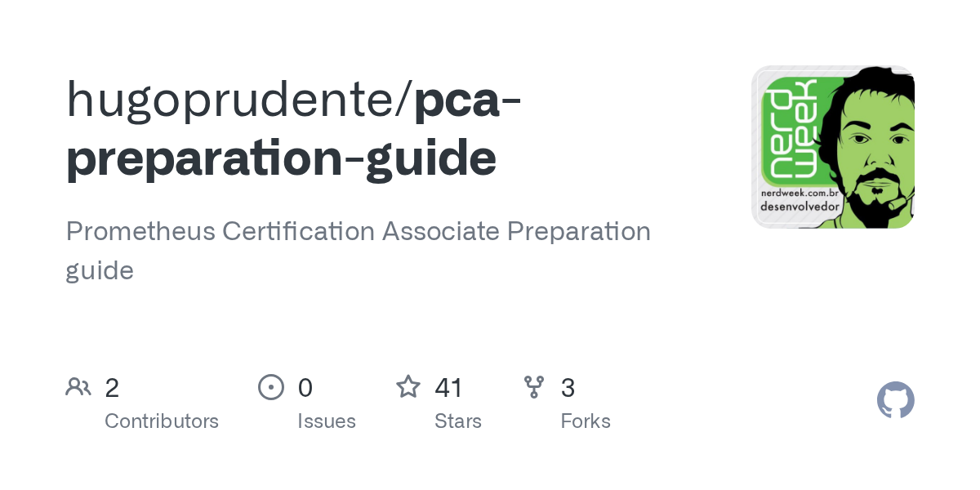Click the star count 41
This screenshot has width=980, height=490.
(449, 387)
